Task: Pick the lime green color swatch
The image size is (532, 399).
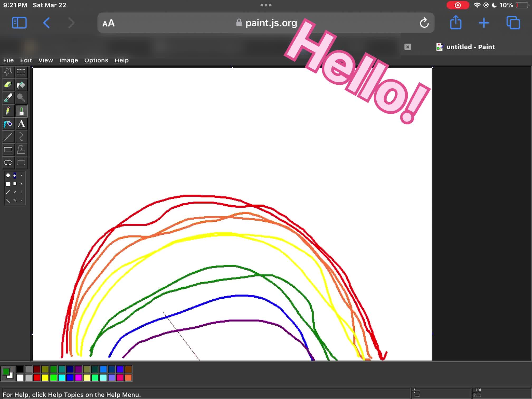Action: pyautogui.click(x=54, y=378)
